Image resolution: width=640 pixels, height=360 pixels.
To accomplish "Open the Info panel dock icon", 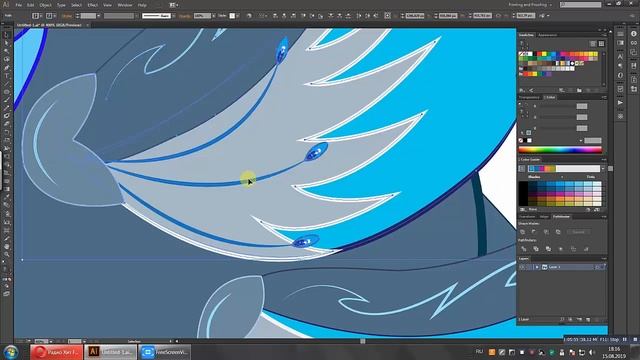I will coord(633,34).
